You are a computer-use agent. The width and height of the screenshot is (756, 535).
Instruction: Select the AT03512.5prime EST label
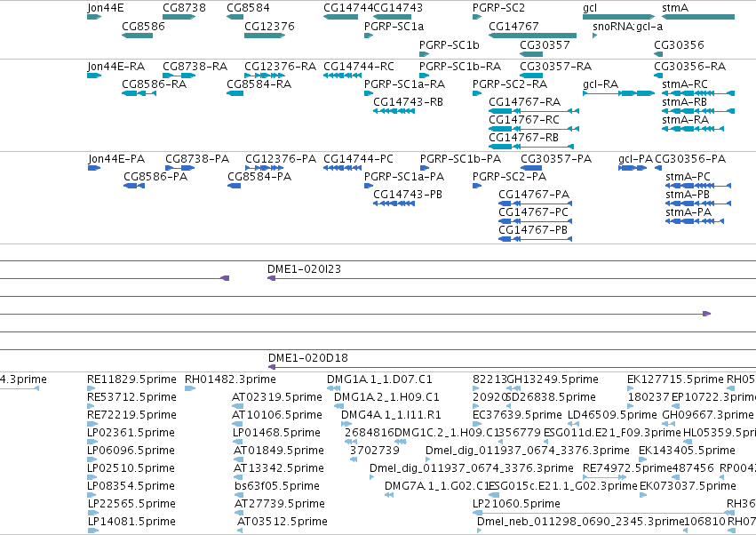[x=282, y=522]
